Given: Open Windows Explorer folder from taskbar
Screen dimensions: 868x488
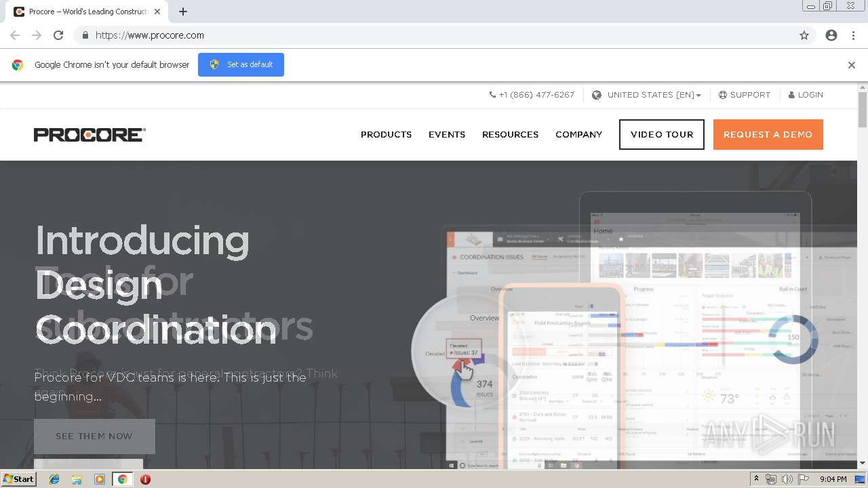Looking at the screenshot, I should (77, 479).
